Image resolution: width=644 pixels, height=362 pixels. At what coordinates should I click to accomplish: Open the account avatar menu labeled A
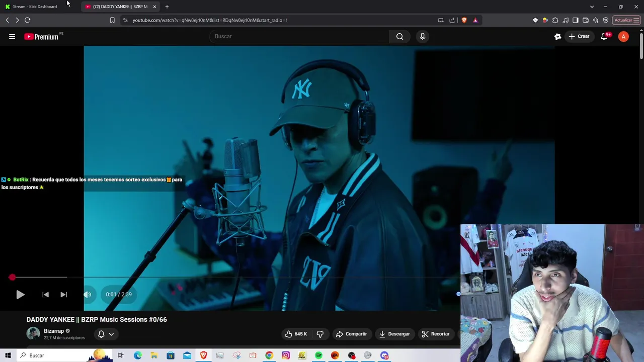(x=623, y=36)
